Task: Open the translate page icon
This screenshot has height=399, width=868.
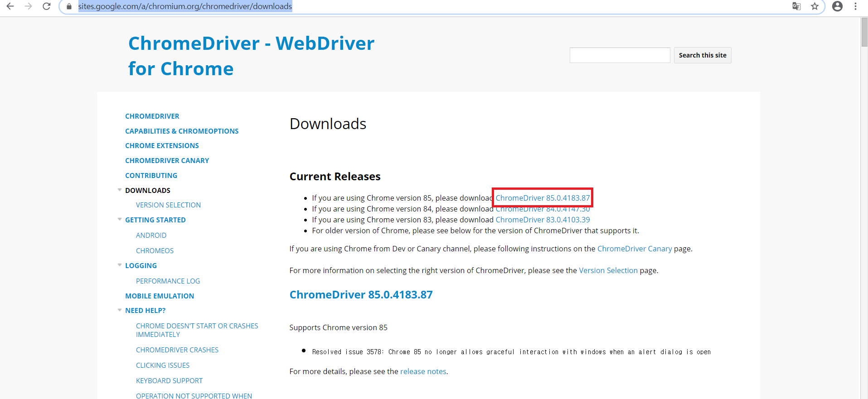Action: [x=796, y=6]
